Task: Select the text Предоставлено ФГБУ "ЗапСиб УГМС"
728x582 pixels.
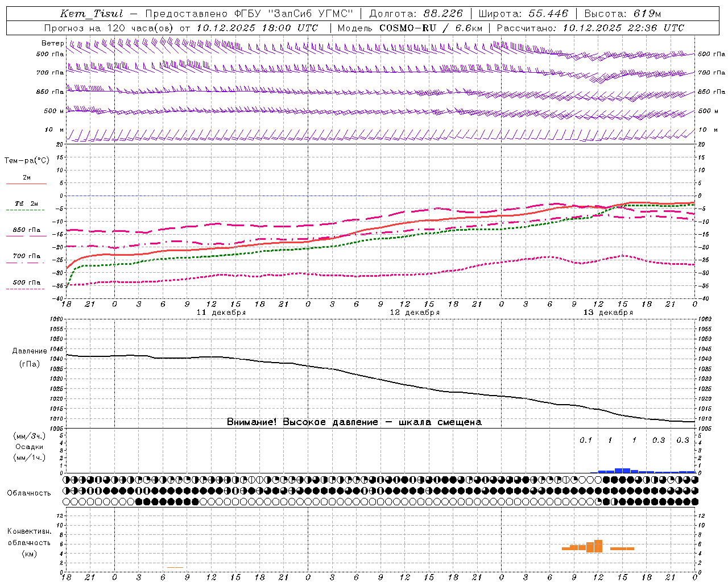Action: [x=249, y=14]
